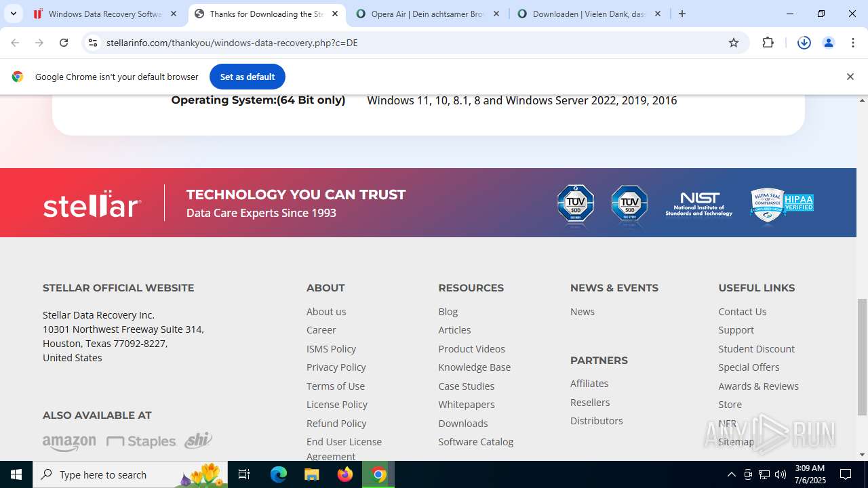Image resolution: width=868 pixels, height=488 pixels.
Task: Open the ISMS Policy link
Action: pyautogui.click(x=331, y=348)
